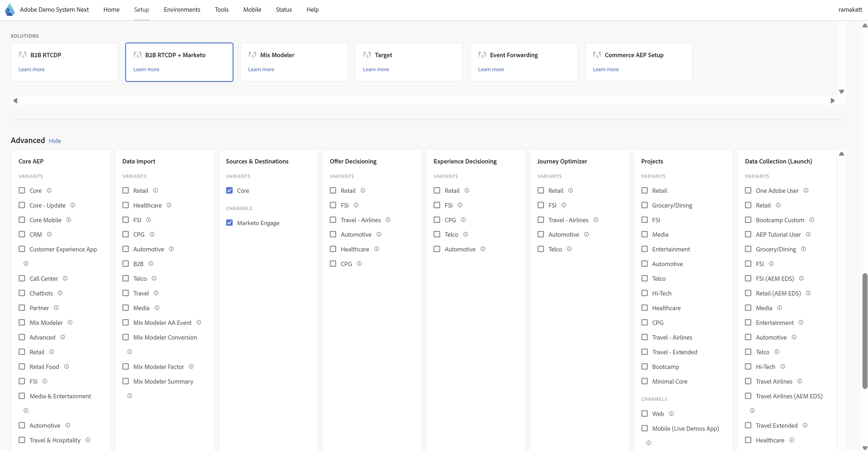Tick Minimal Core checkbox in Projects
This screenshot has width=868, height=450.
pos(645,381)
